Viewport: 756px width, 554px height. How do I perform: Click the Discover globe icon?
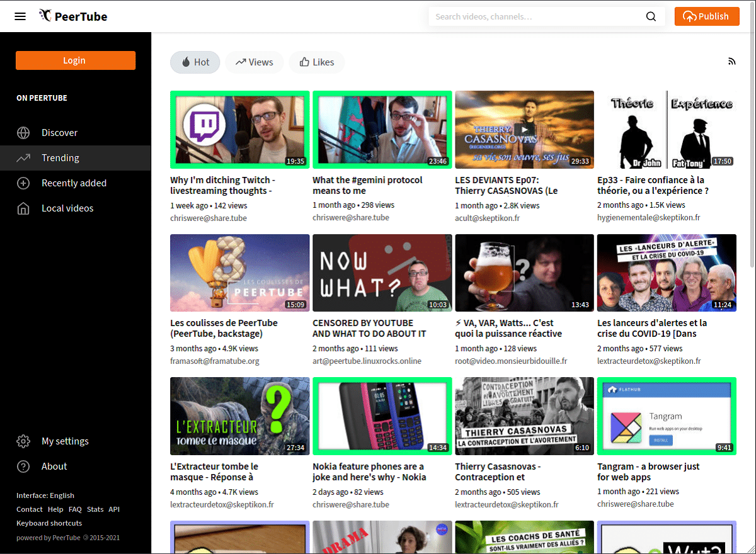click(x=23, y=132)
